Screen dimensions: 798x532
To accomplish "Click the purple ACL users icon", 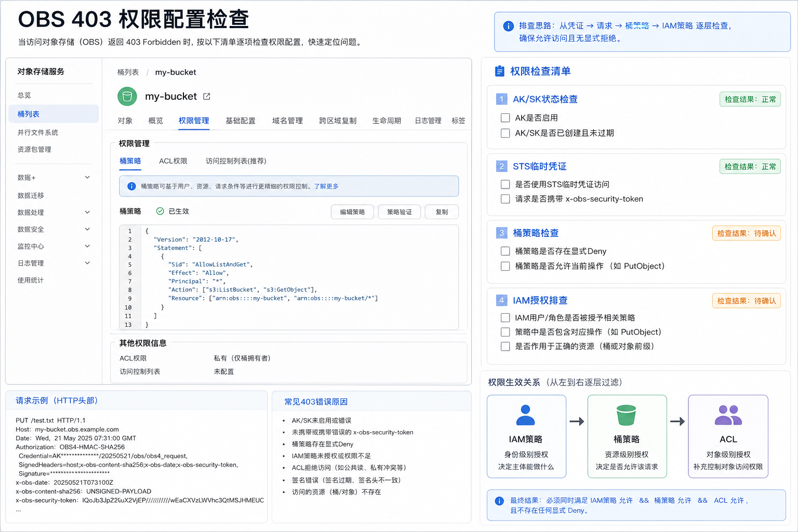I will (x=728, y=416).
